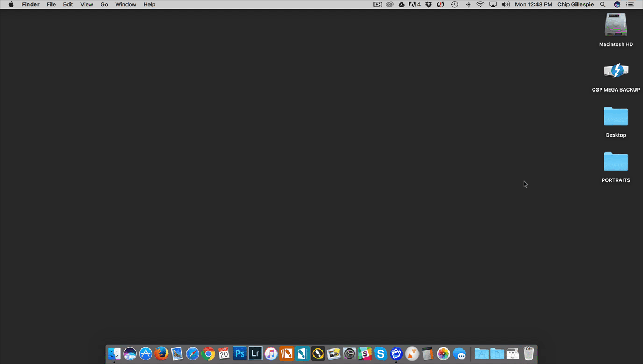Open Google Drive menu bar icon
This screenshot has height=364, width=643.
(x=401, y=4)
